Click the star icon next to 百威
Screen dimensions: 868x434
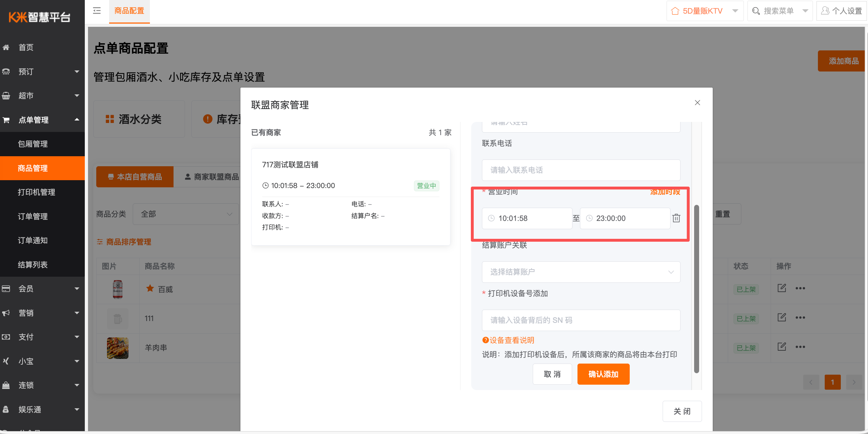(x=150, y=288)
